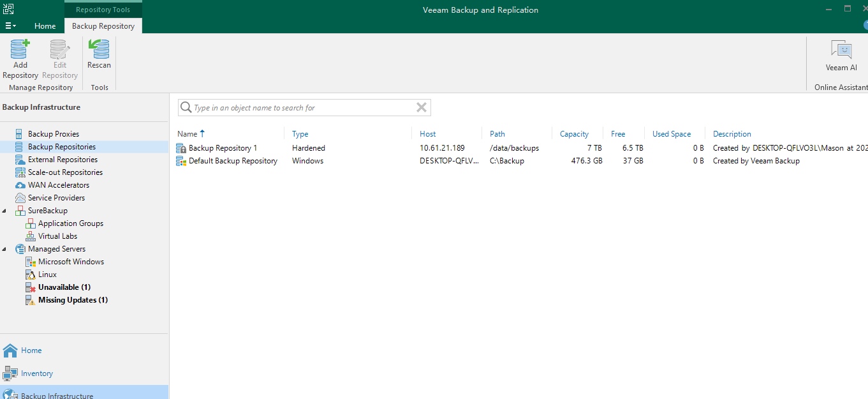Click the Edit Repository ribbon icon
Viewport: 868px width, 399px height.
[59, 59]
